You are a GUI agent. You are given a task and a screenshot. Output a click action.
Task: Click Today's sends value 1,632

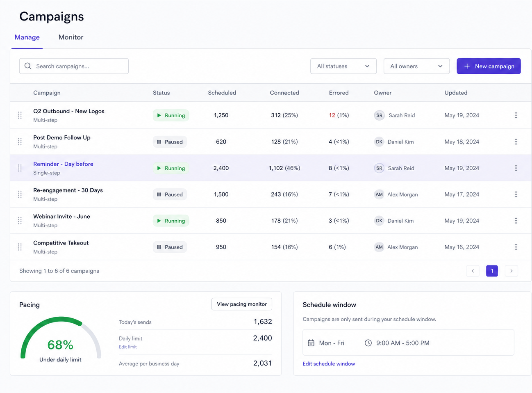coord(263,322)
